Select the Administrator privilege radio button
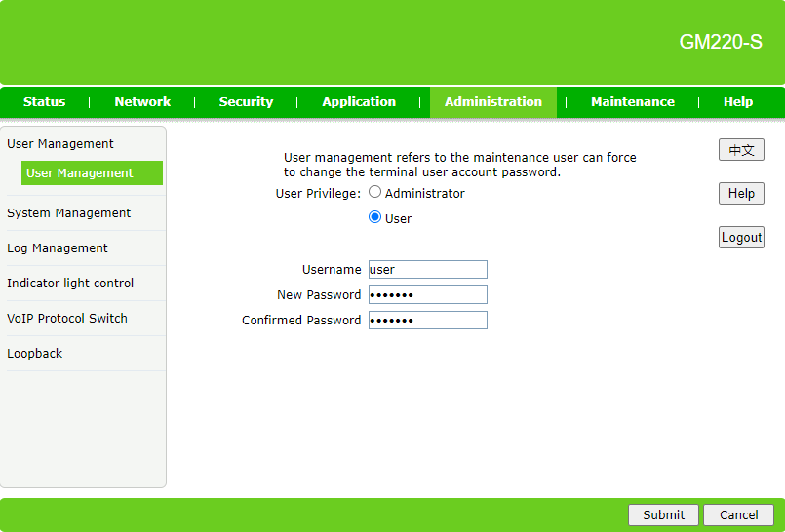Image resolution: width=785 pixels, height=532 pixels. point(374,193)
